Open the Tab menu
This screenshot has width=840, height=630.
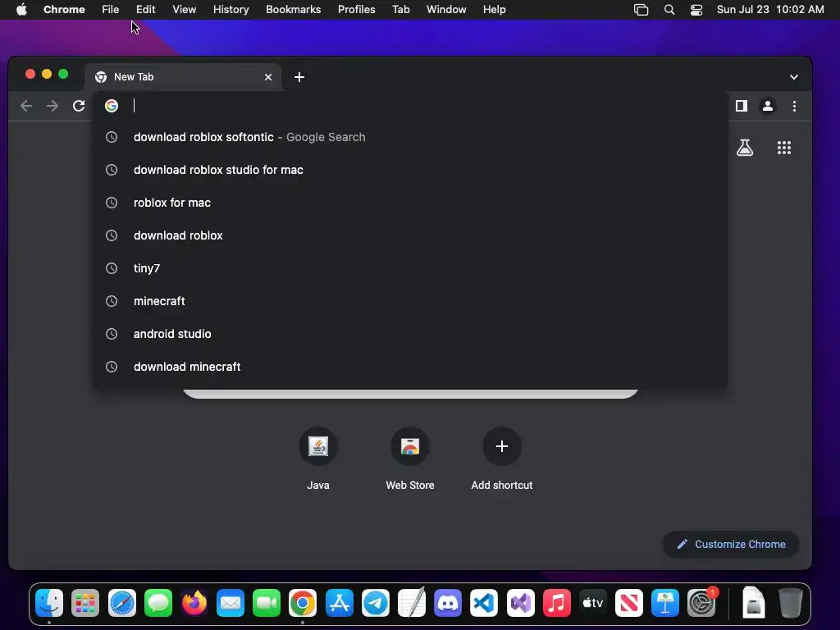[400, 10]
